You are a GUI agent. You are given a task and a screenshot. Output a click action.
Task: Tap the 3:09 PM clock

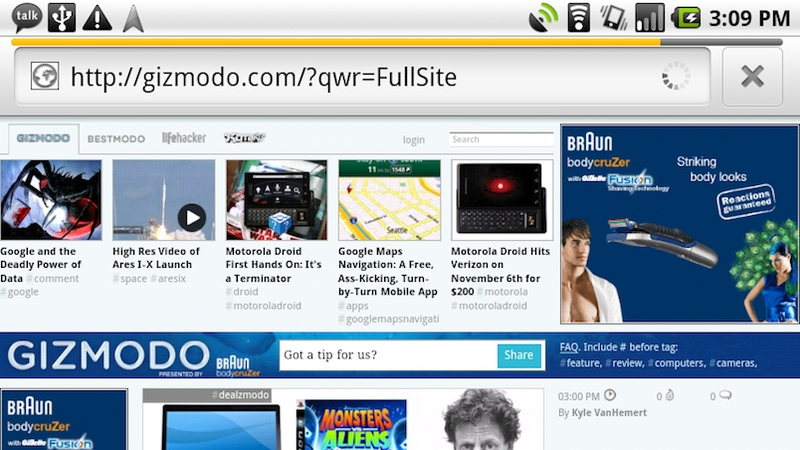tap(749, 19)
